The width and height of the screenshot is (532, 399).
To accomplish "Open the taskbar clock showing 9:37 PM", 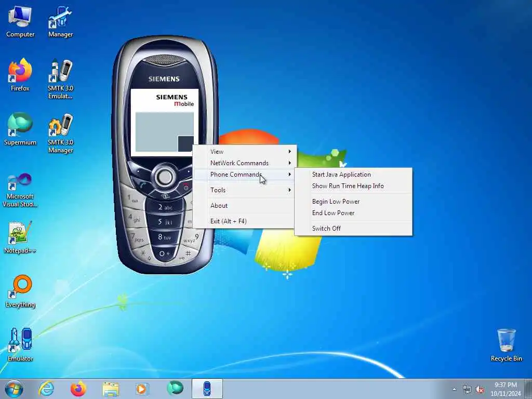I will 506,389.
